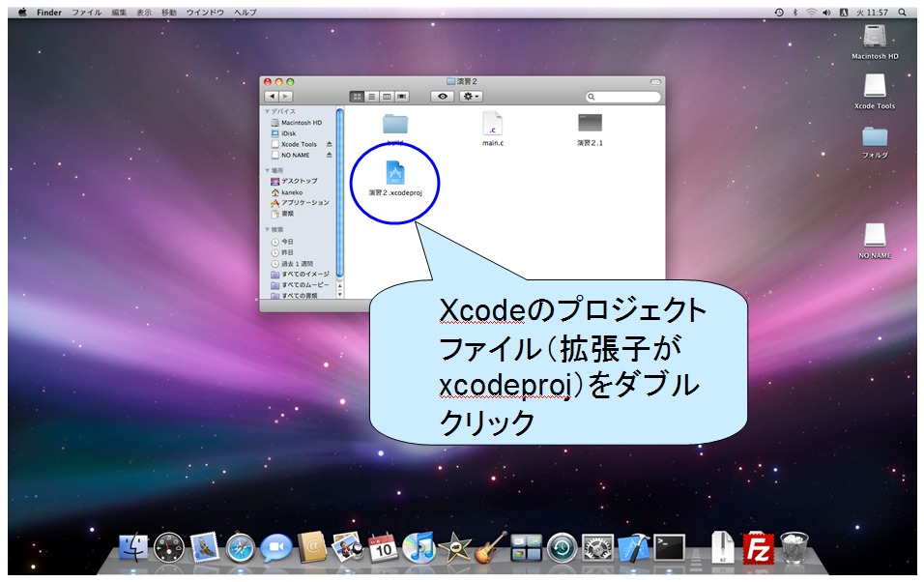Click the Finder window search field

[x=623, y=97]
